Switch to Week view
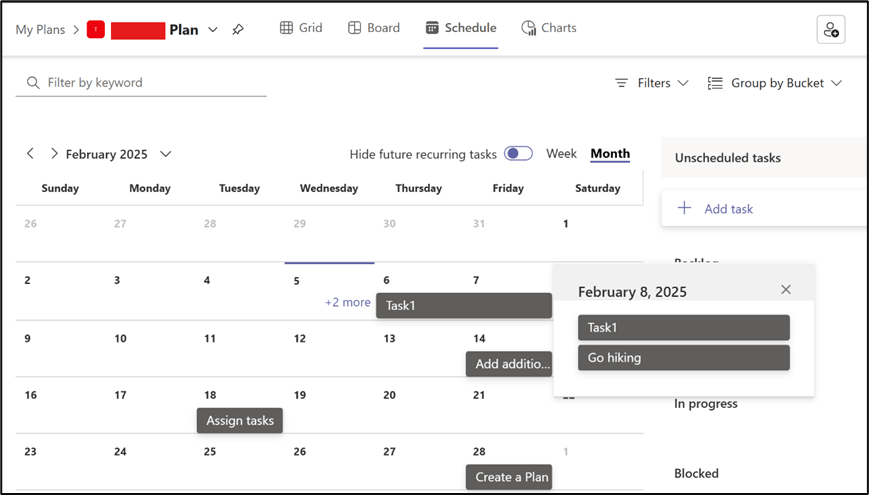This screenshot has height=495, width=869. pos(561,154)
